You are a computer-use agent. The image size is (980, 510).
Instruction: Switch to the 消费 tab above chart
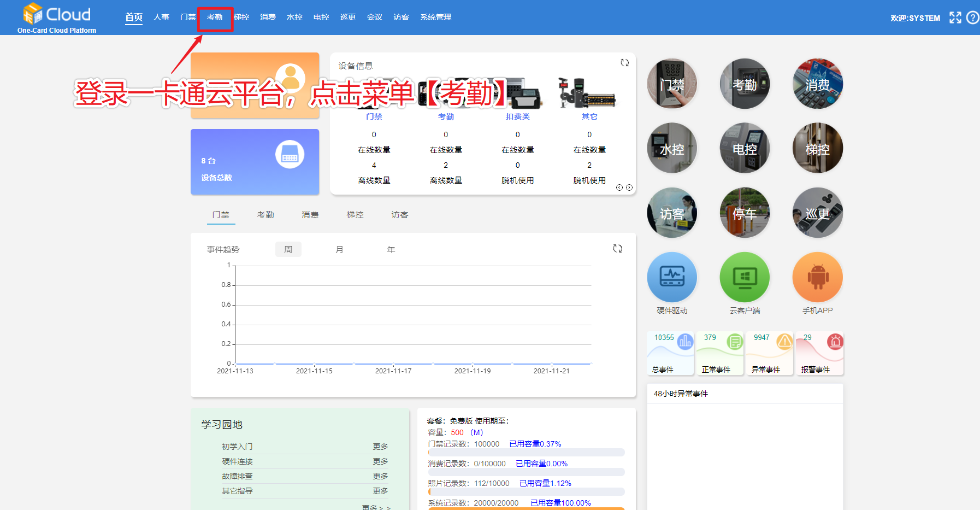point(310,215)
